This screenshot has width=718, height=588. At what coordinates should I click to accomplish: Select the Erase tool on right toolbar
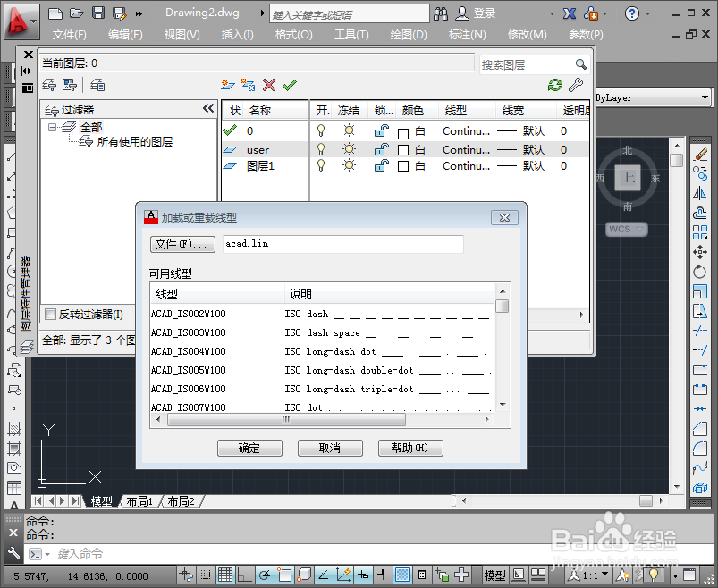(700, 154)
